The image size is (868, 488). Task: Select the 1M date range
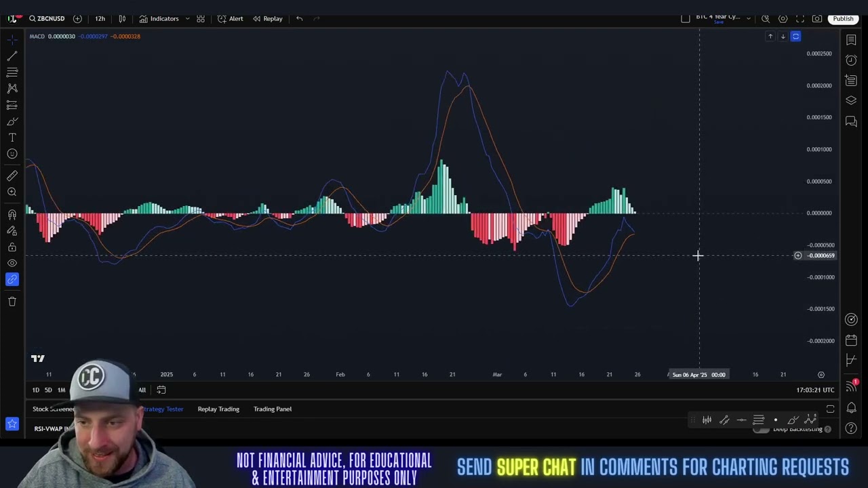pyautogui.click(x=61, y=390)
